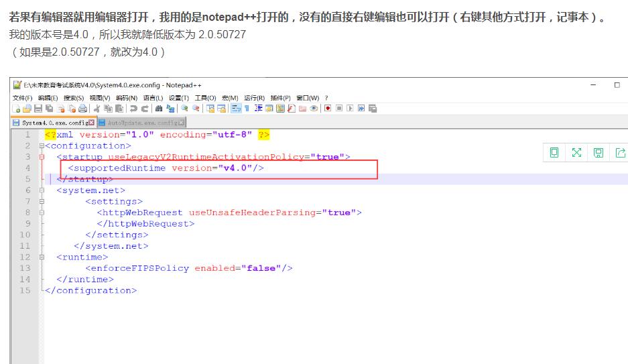Open the 搜索(S) menu
This screenshot has height=364, width=628.
coord(74,98)
